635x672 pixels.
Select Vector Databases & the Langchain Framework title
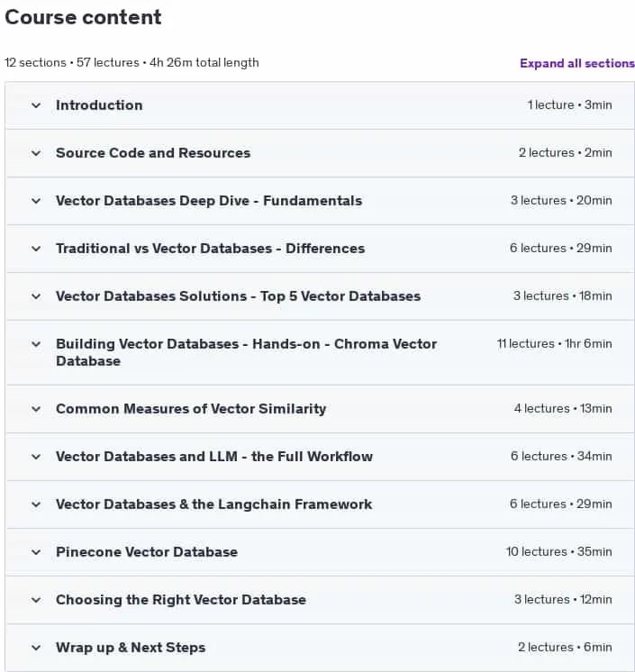(x=213, y=504)
